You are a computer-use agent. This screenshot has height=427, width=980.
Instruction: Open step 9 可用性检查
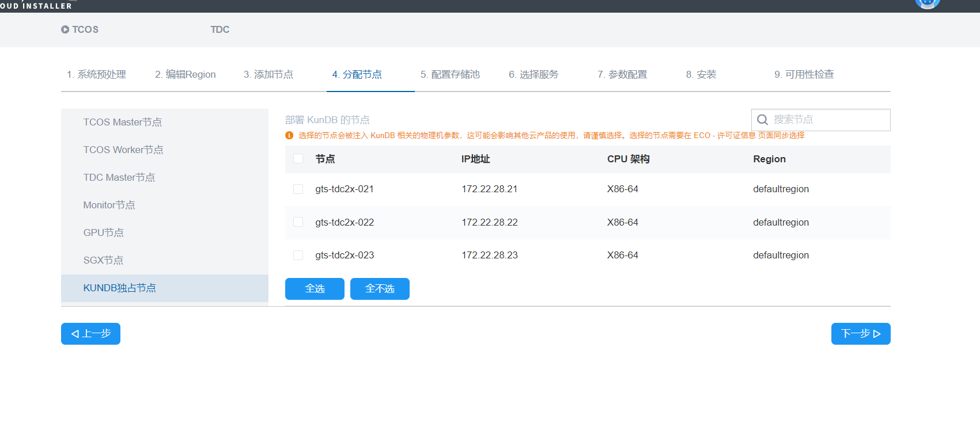804,74
